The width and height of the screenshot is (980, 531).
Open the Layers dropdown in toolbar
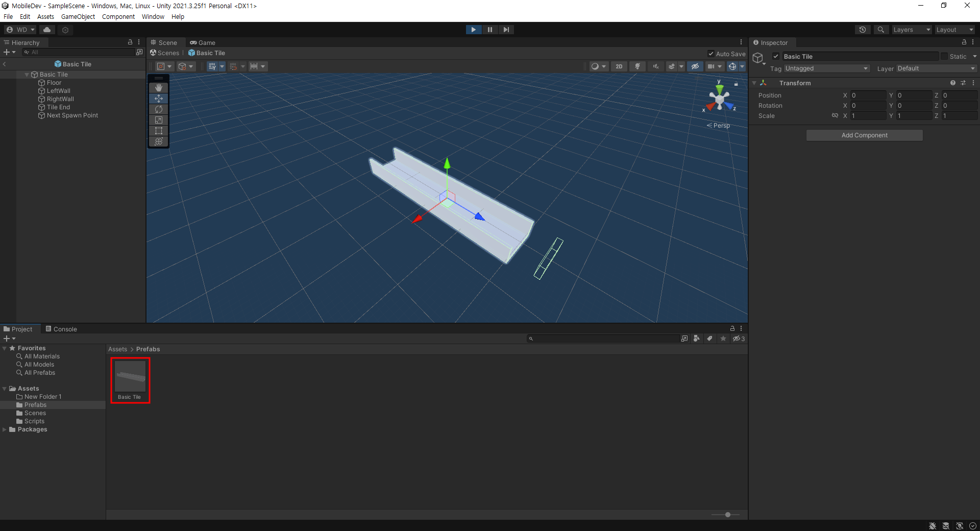coord(912,30)
